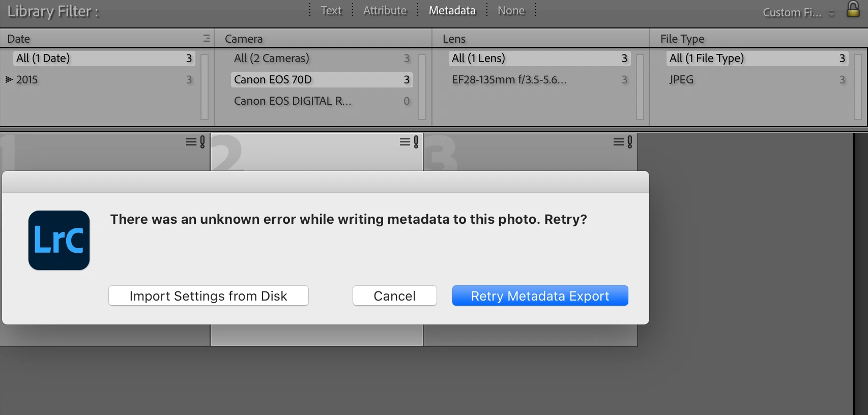Click the Lens column scrollbar
The width and height of the screenshot is (868, 415).
click(640, 86)
